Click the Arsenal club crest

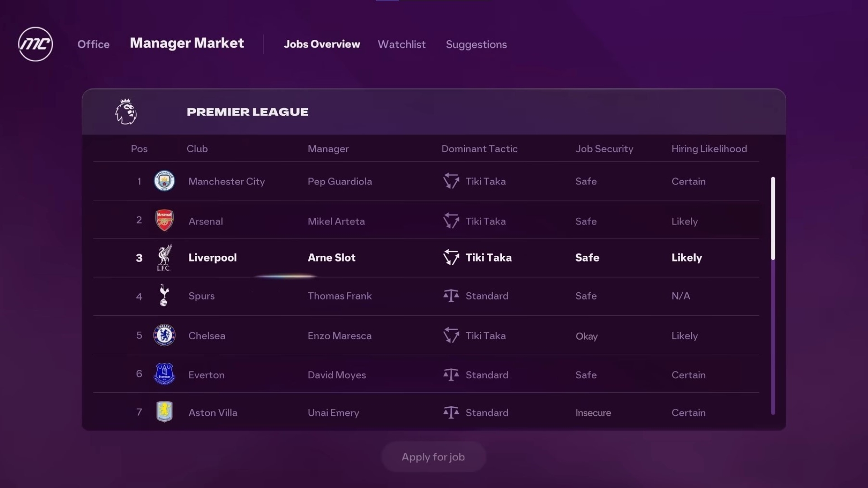[x=164, y=221]
